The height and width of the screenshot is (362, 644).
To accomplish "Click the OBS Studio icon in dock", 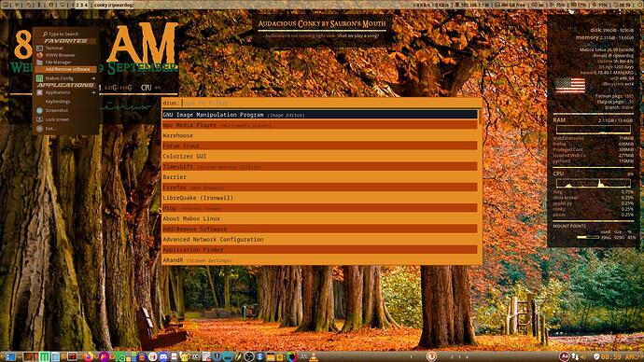I will (x=249, y=356).
